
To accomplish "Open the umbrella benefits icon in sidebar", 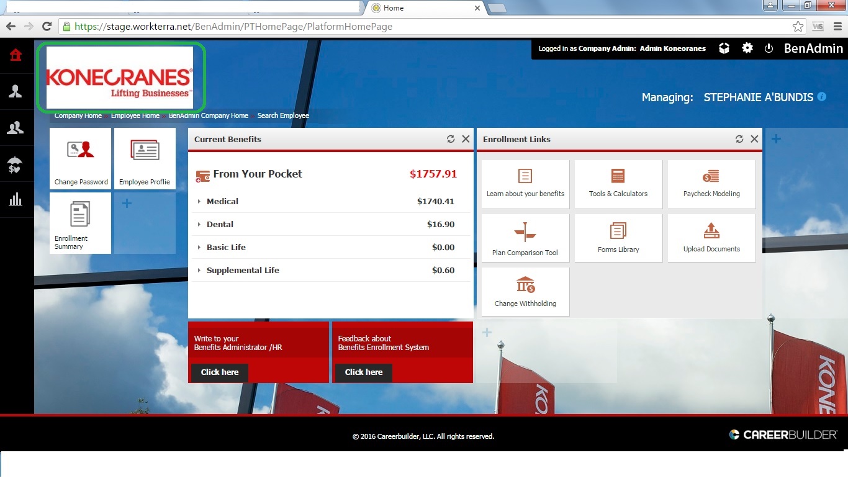I will pyautogui.click(x=16, y=164).
